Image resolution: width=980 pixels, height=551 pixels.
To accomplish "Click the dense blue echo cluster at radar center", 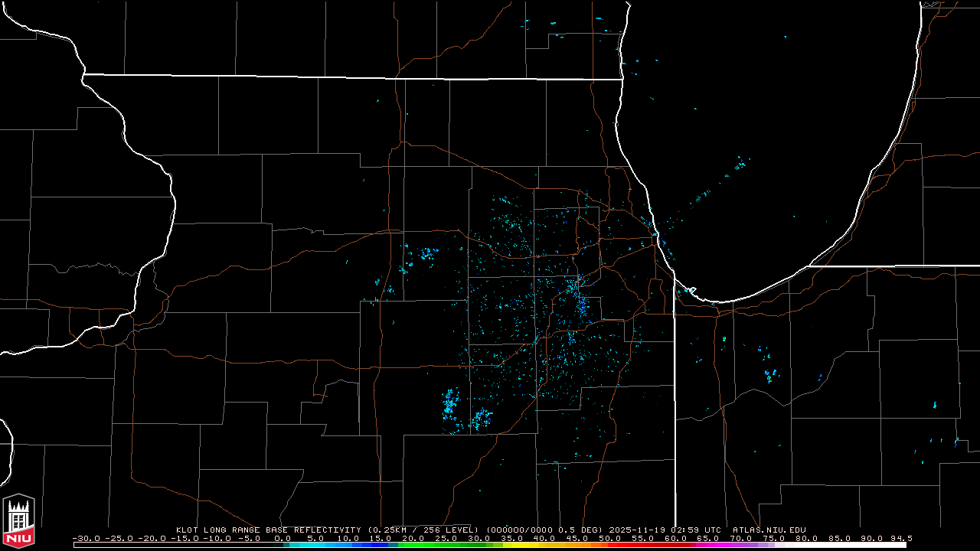I will point(580,304).
